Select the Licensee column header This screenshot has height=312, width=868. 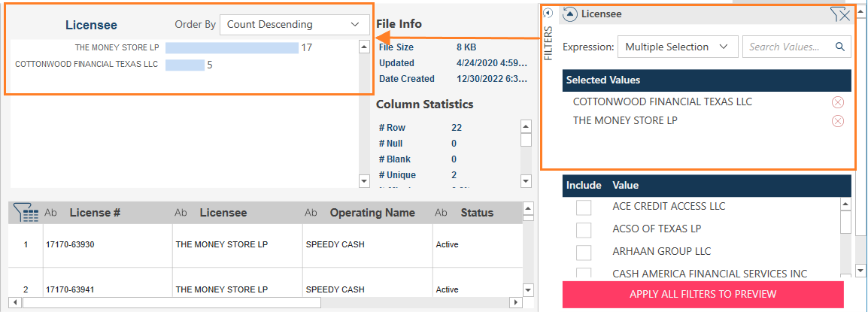click(223, 213)
